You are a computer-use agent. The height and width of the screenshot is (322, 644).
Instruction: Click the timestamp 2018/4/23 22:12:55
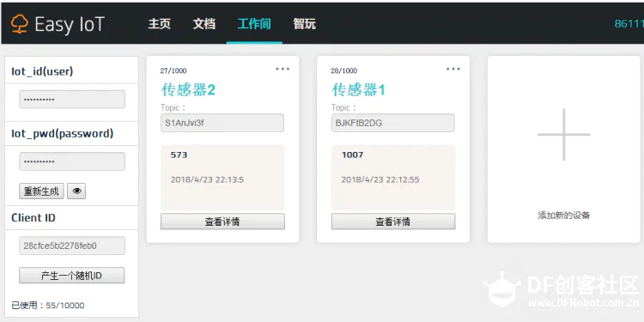(380, 179)
